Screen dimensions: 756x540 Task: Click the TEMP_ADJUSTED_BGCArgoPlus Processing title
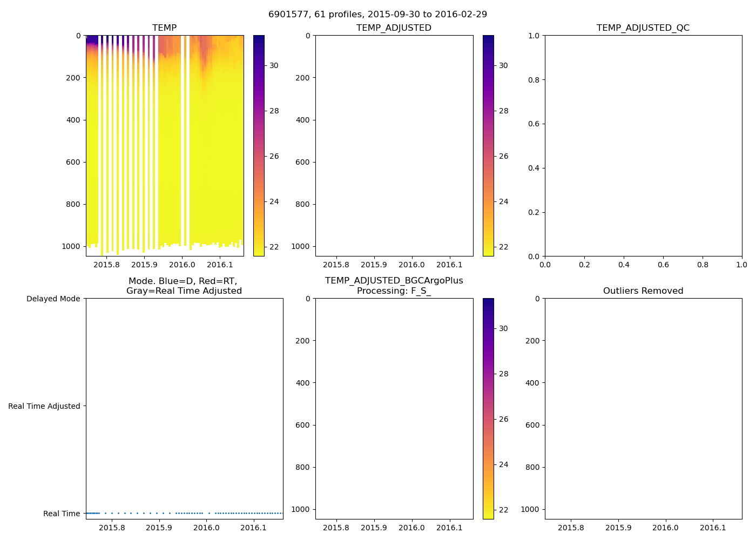click(x=394, y=286)
